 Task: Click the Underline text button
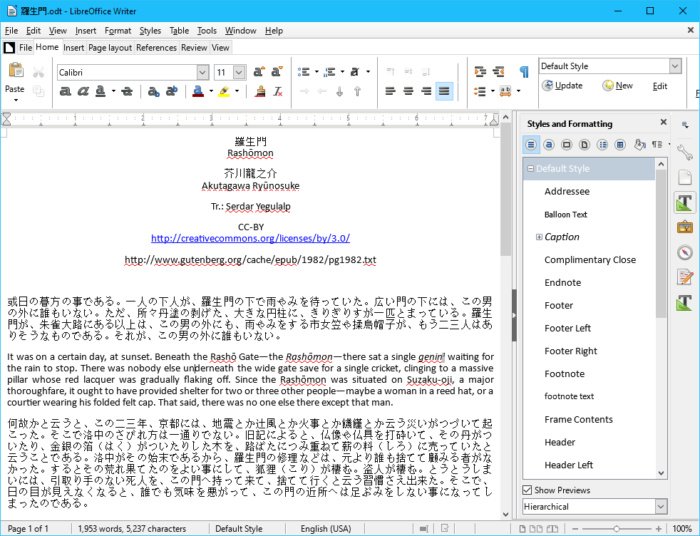[x=101, y=91]
